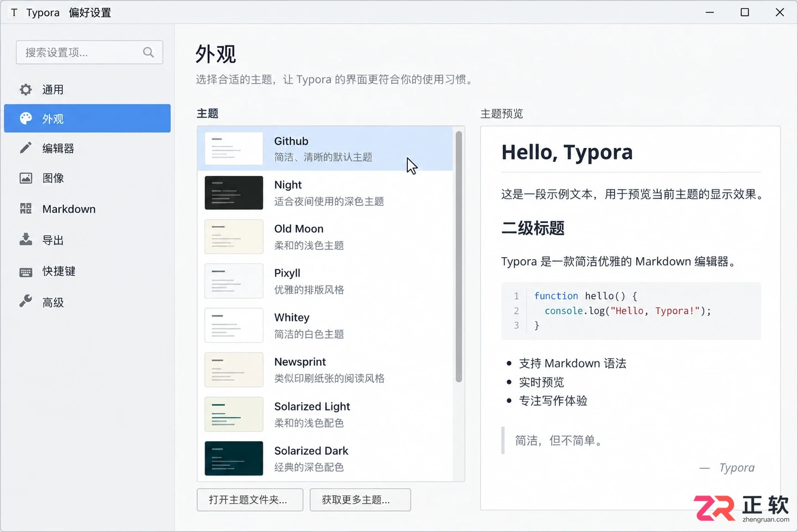This screenshot has height=532, width=798.
Task: Click the Typora T logo in title bar
Action: coord(14,12)
